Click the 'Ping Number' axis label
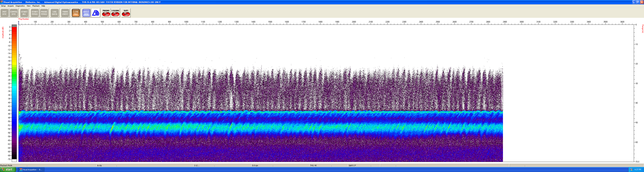The height and width of the screenshot is (172, 644). tap(24, 19)
